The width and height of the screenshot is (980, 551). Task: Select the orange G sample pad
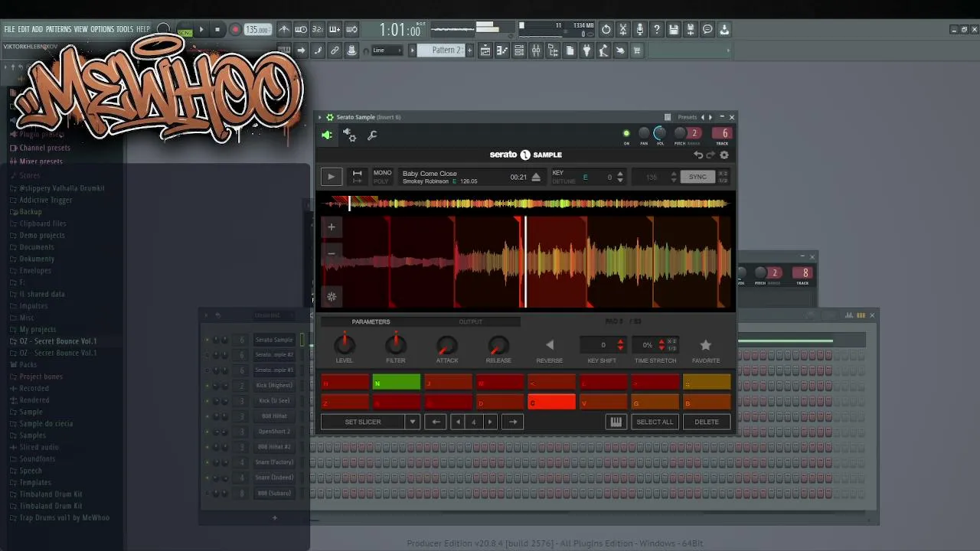point(655,402)
